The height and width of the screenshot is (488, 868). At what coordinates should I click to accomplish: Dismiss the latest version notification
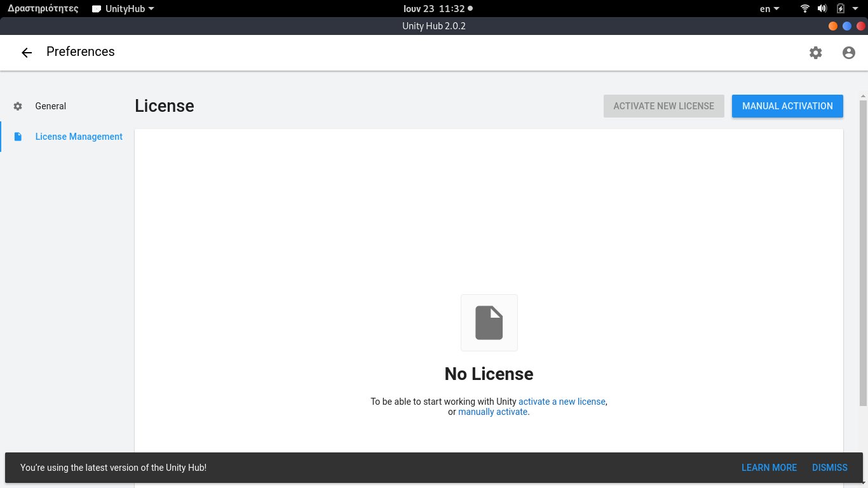(x=830, y=468)
